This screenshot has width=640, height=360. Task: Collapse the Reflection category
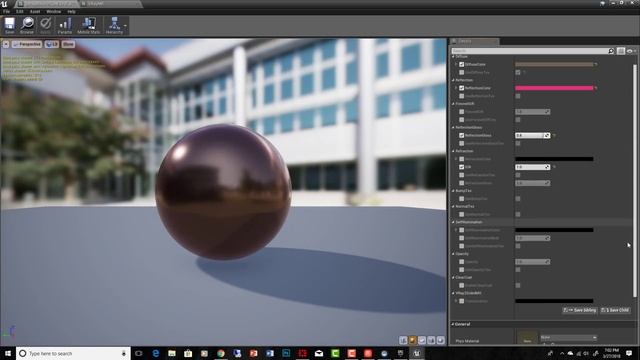(453, 80)
